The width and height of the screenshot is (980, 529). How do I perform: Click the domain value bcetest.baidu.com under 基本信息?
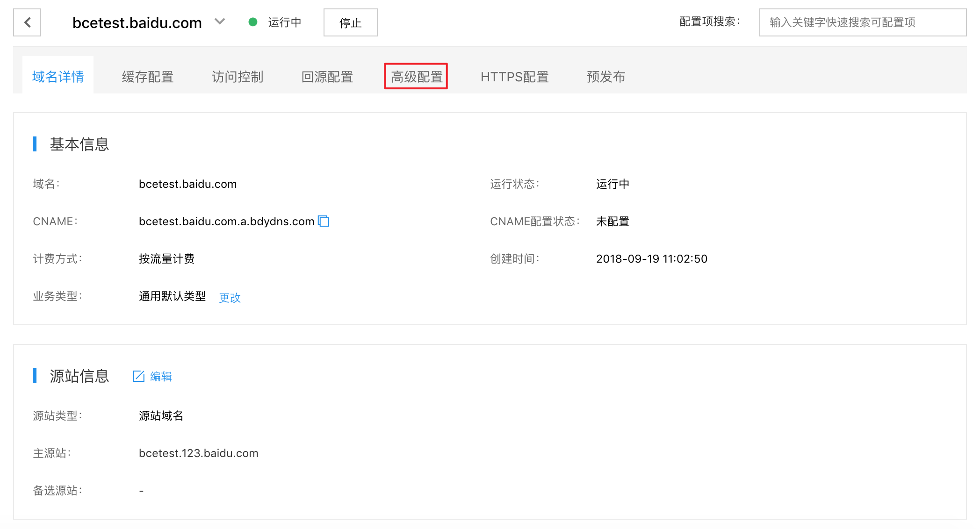coord(188,184)
